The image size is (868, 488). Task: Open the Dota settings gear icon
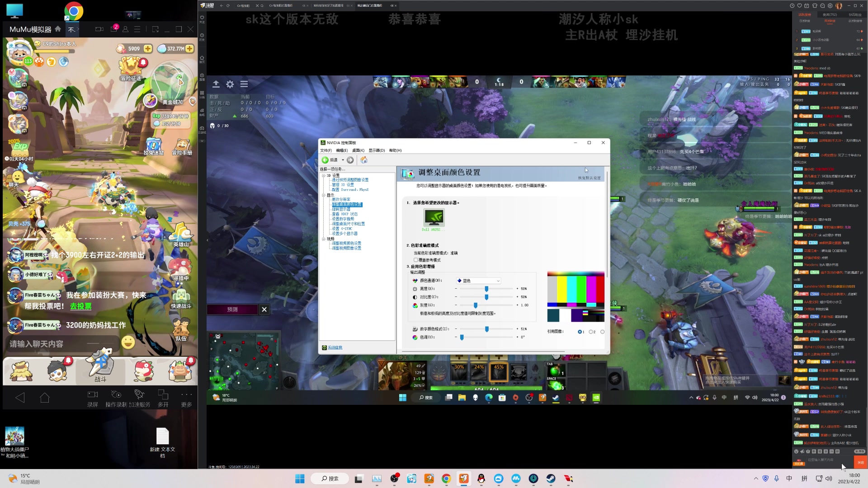[230, 84]
